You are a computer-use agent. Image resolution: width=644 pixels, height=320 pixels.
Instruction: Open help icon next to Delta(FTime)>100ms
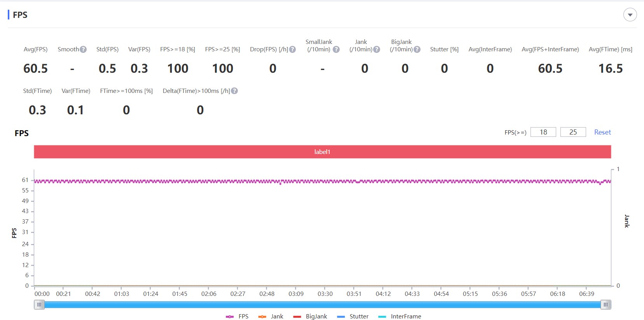pos(234,91)
